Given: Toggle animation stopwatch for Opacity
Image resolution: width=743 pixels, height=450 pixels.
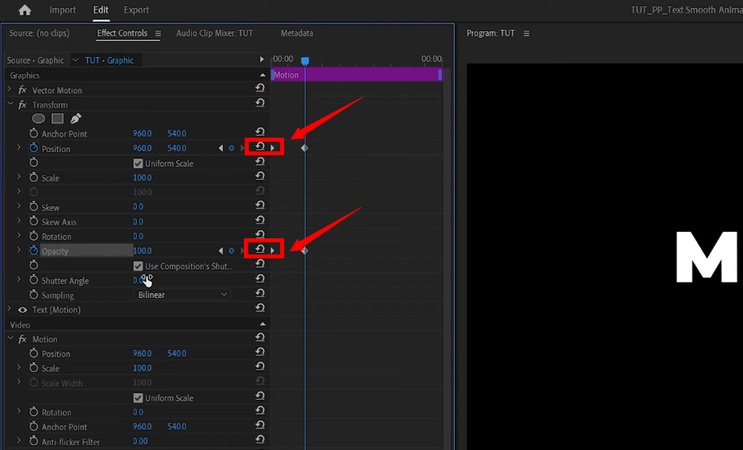Looking at the screenshot, I should pyautogui.click(x=33, y=250).
